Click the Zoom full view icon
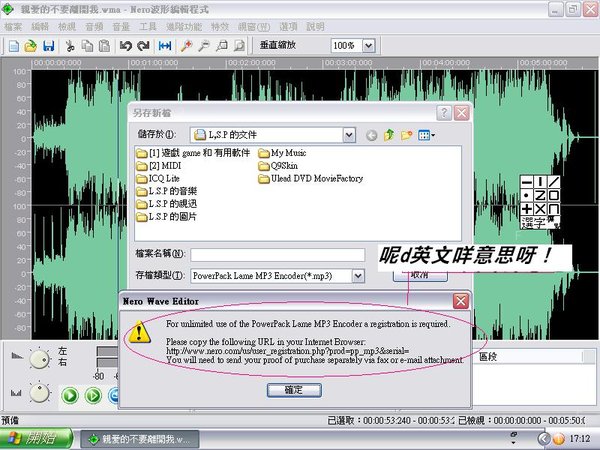The image size is (600, 450). point(239,46)
